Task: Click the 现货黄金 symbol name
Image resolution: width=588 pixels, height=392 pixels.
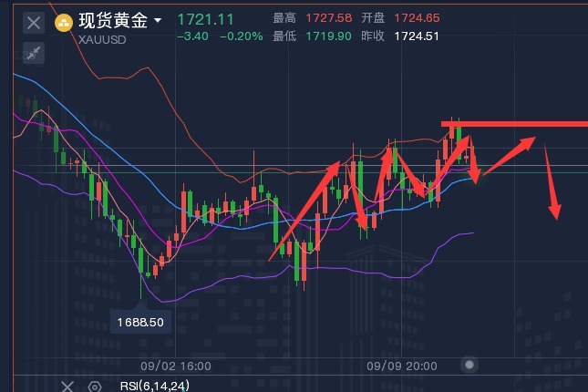Action: tap(112, 20)
